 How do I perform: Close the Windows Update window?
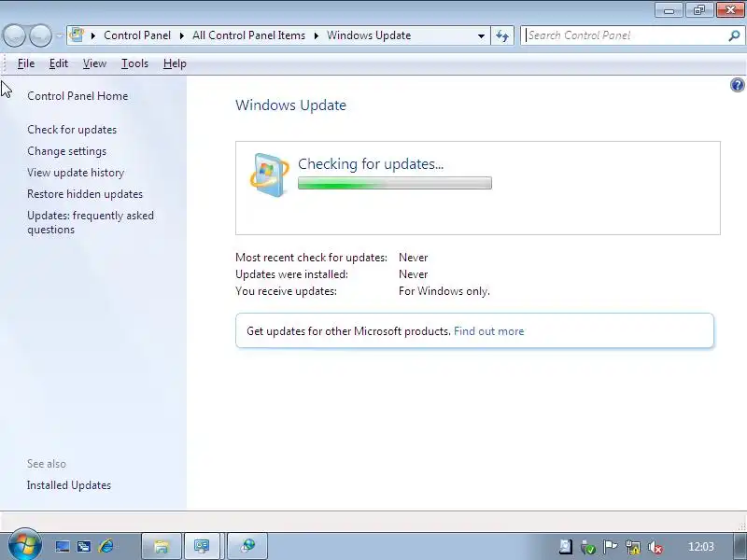[730, 10]
